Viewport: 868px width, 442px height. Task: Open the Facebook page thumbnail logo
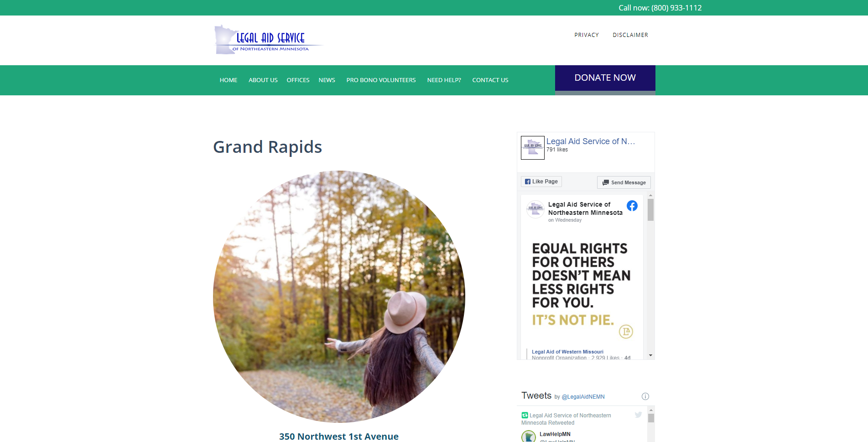pyautogui.click(x=532, y=147)
